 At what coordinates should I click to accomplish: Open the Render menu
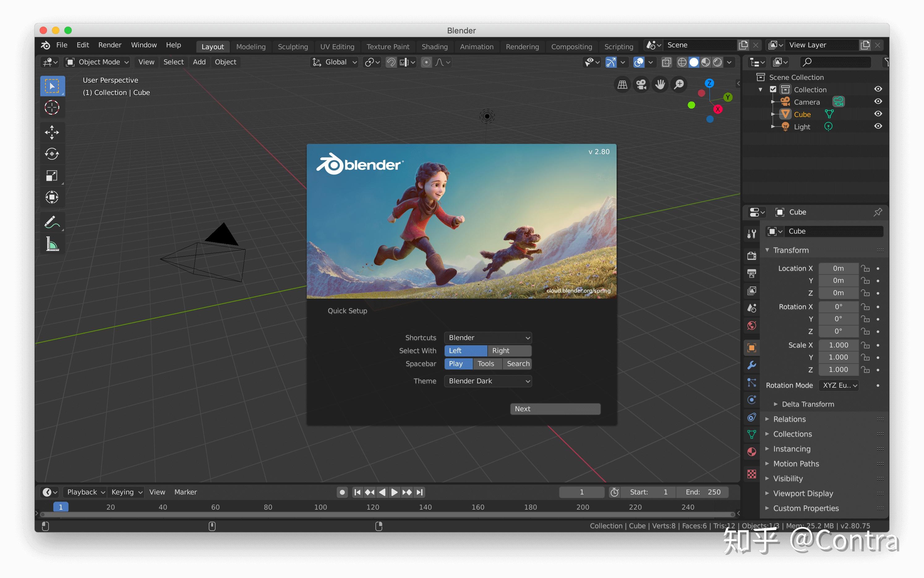pos(110,45)
